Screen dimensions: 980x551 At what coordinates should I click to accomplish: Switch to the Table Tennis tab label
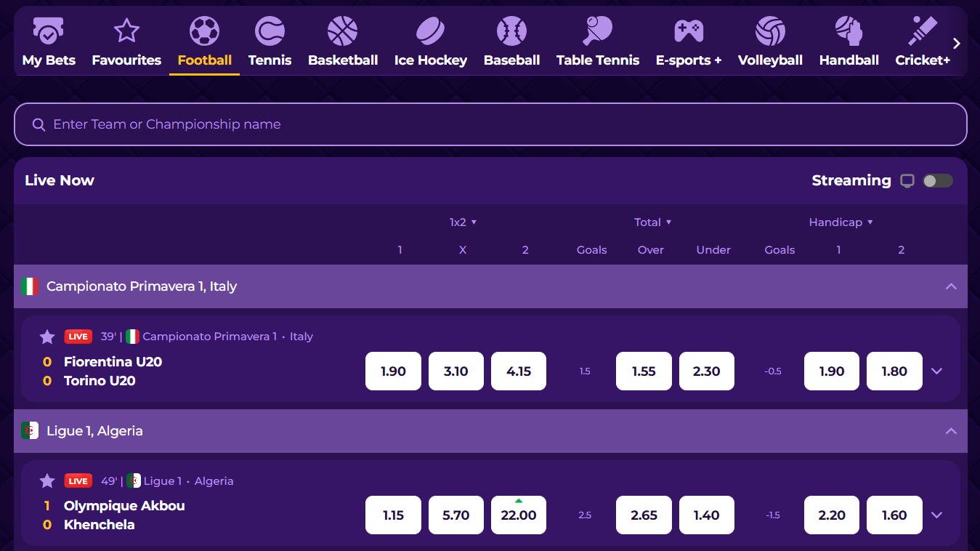[x=598, y=60]
